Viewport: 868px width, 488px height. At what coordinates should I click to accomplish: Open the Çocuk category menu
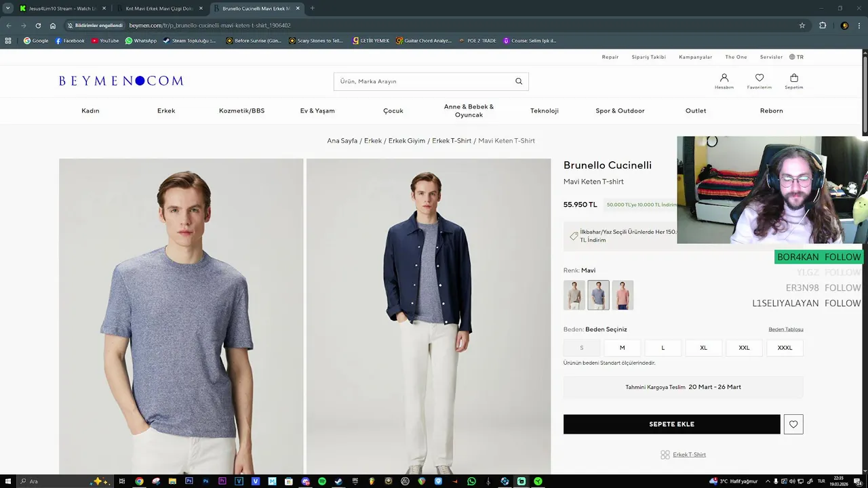point(393,110)
